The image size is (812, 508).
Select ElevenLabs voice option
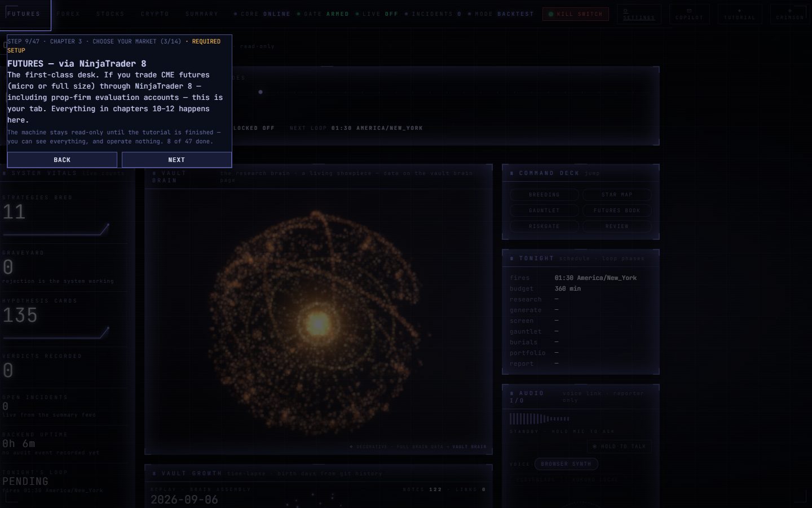pos(536,480)
